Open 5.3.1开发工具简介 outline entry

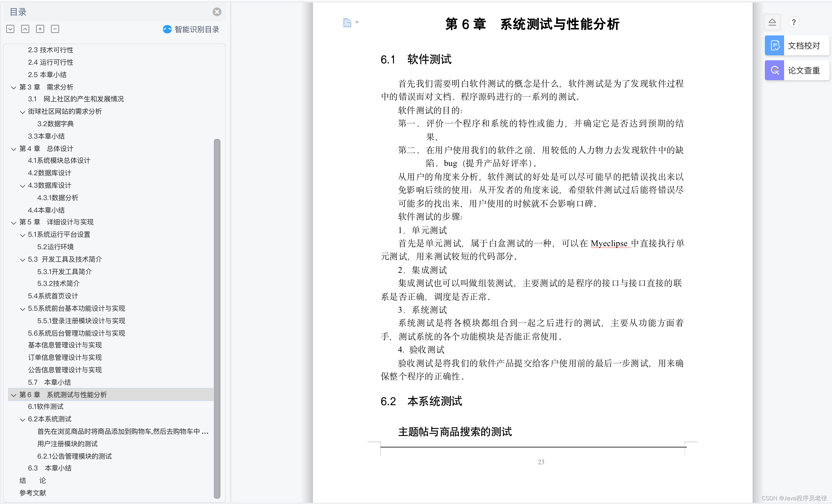[x=64, y=272]
